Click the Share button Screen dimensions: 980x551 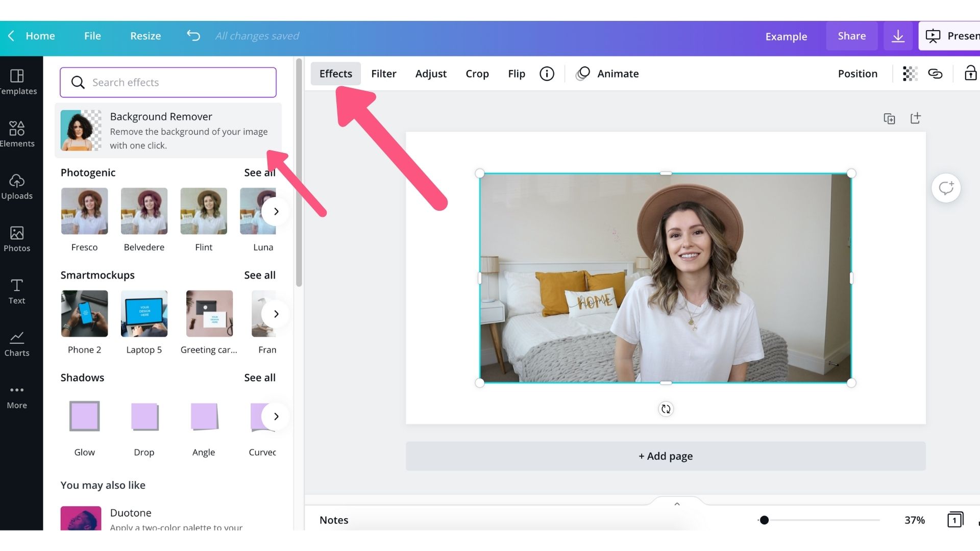[851, 35]
